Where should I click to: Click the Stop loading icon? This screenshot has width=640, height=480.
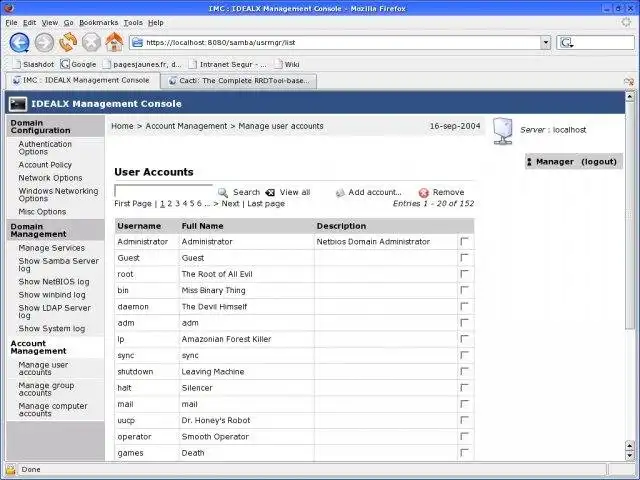91,42
